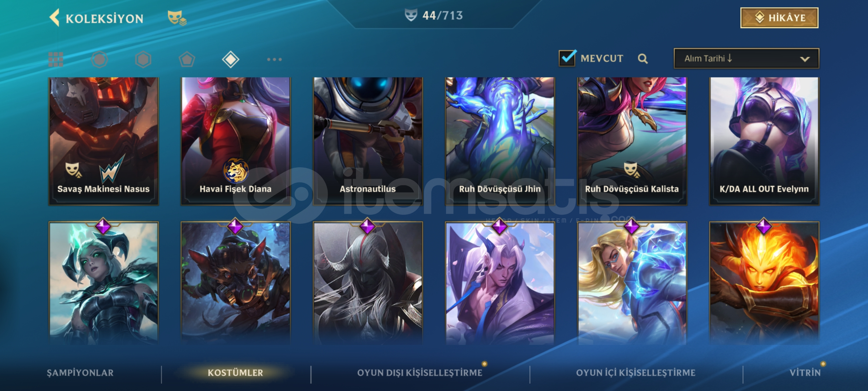This screenshot has width=868, height=391.
Task: Open the Oyun İçi Kişiselleştirme tab
Action: coord(636,373)
